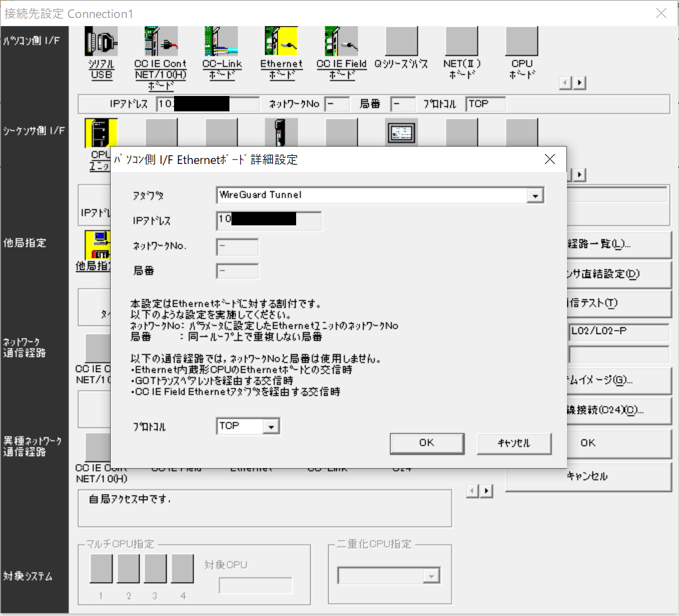Select the CPU board icon
Image resolution: width=679 pixels, height=616 pixels.
point(522,42)
